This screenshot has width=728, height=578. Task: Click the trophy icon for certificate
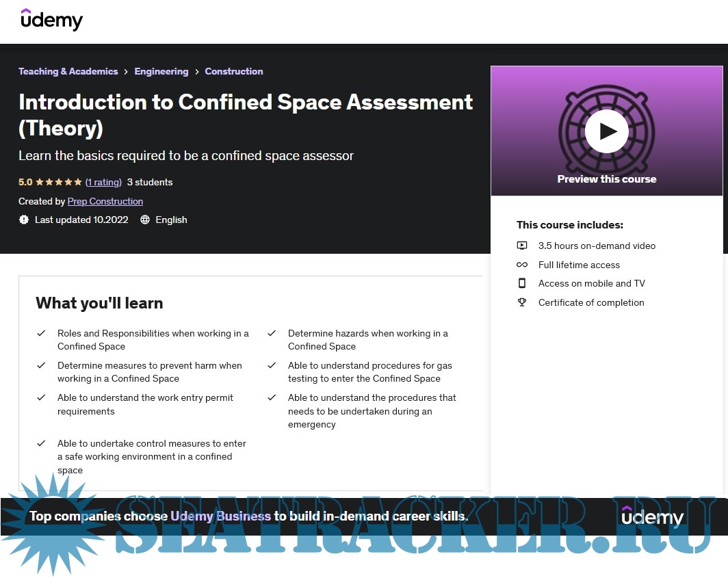tap(522, 302)
